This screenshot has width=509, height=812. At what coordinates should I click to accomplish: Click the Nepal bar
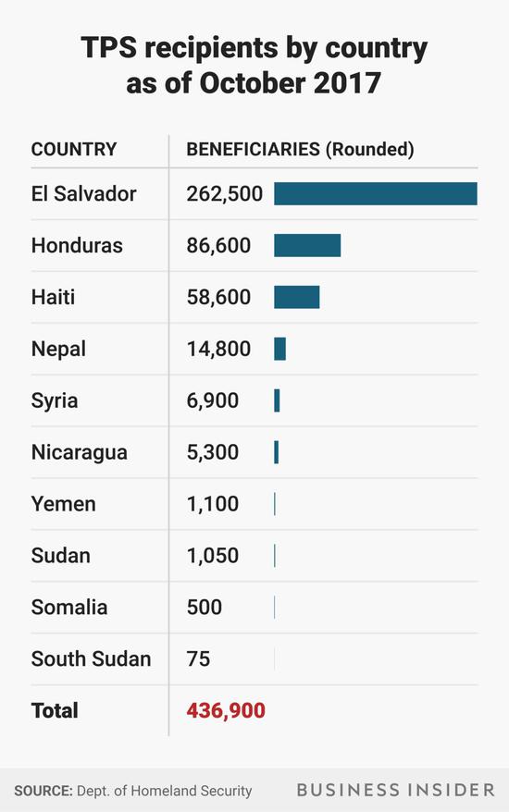pos(279,349)
